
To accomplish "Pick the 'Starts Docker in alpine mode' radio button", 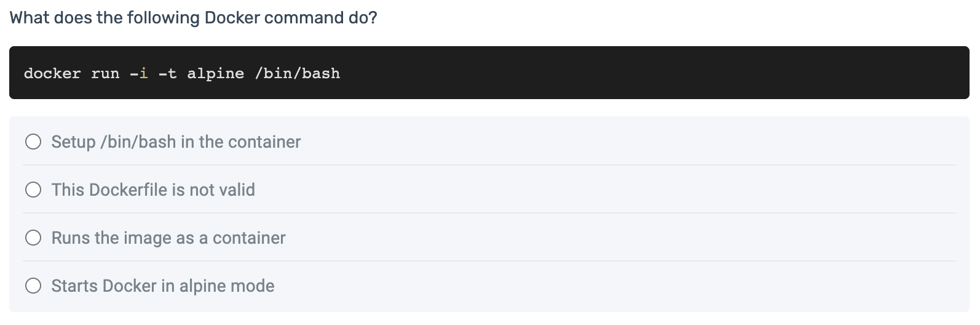I will (x=33, y=286).
